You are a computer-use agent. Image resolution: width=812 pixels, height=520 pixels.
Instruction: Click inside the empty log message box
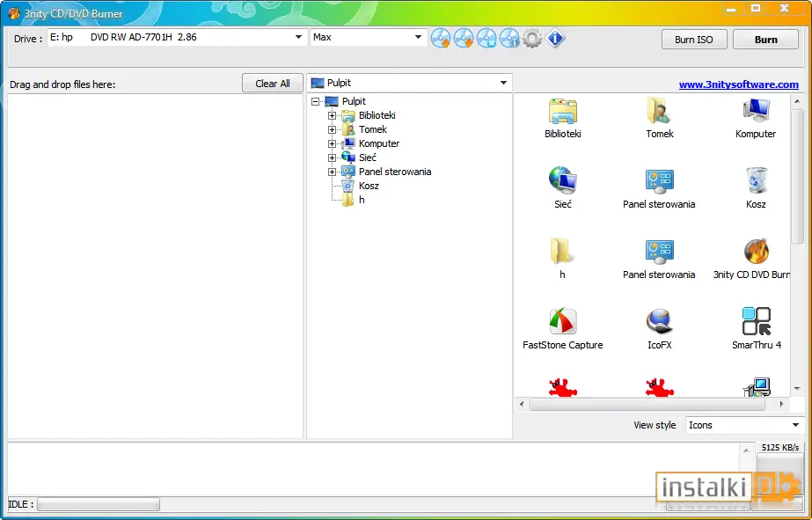point(374,469)
